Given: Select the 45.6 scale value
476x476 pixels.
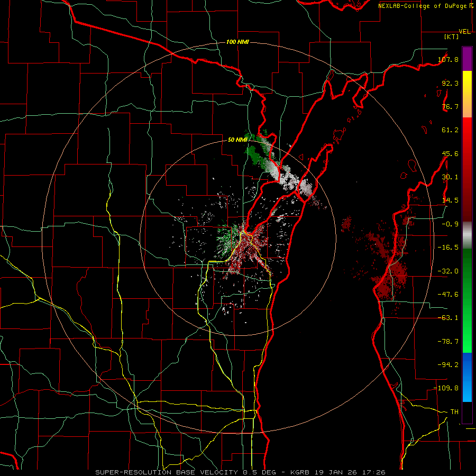Looking at the screenshot, I should point(450,153).
